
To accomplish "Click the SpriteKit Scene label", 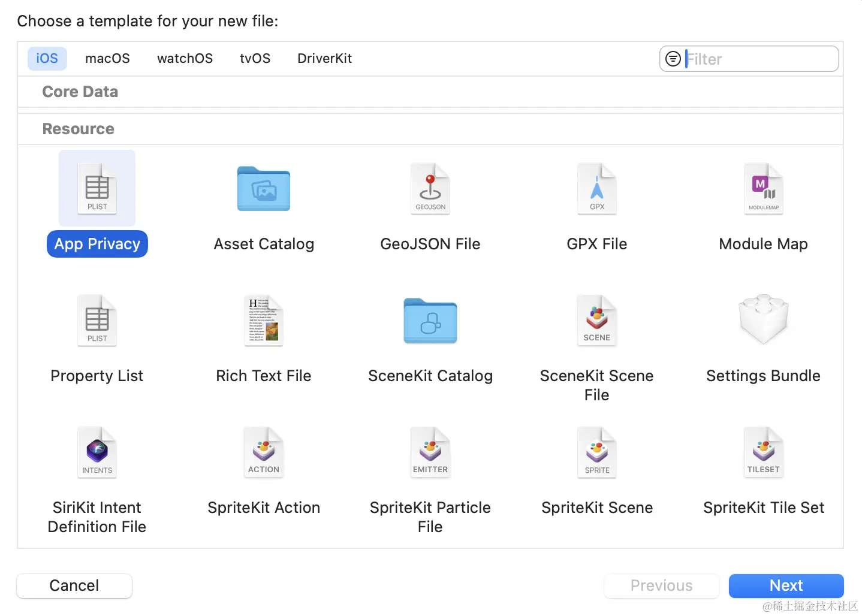I will 597,508.
